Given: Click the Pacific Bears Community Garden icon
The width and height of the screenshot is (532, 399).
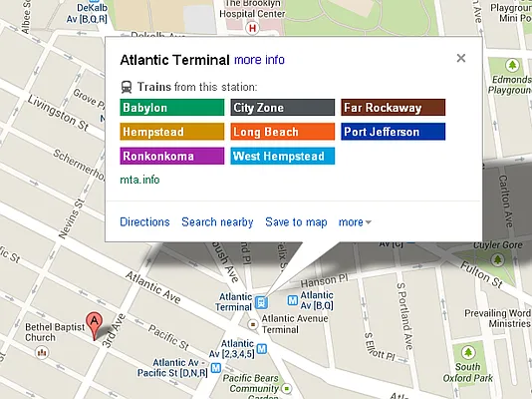Looking at the screenshot, I should (x=287, y=388).
